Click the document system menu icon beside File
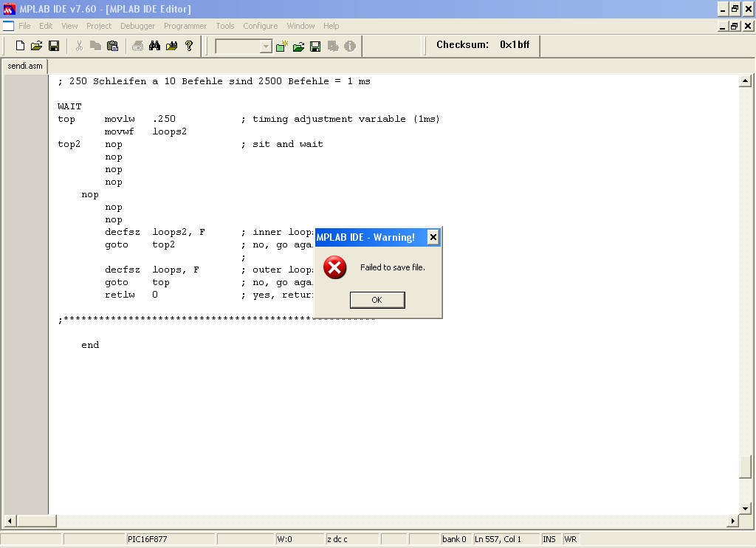This screenshot has width=756, height=548. tap(8, 26)
